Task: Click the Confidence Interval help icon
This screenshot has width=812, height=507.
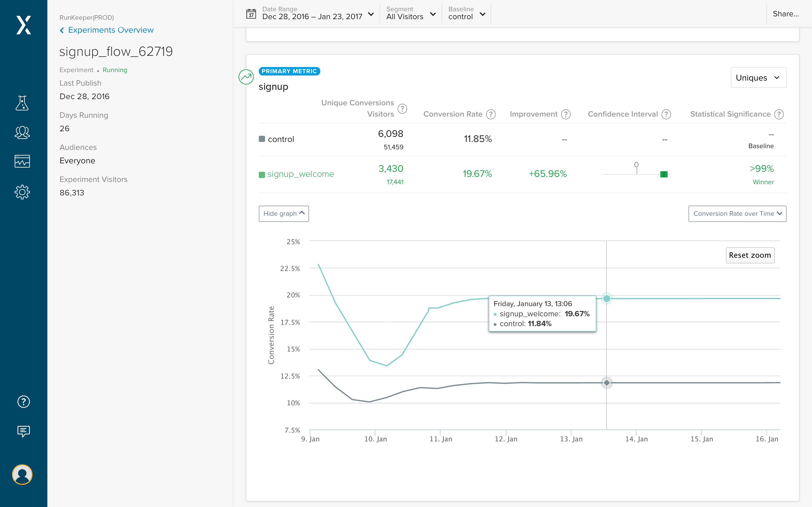Action: pyautogui.click(x=666, y=114)
